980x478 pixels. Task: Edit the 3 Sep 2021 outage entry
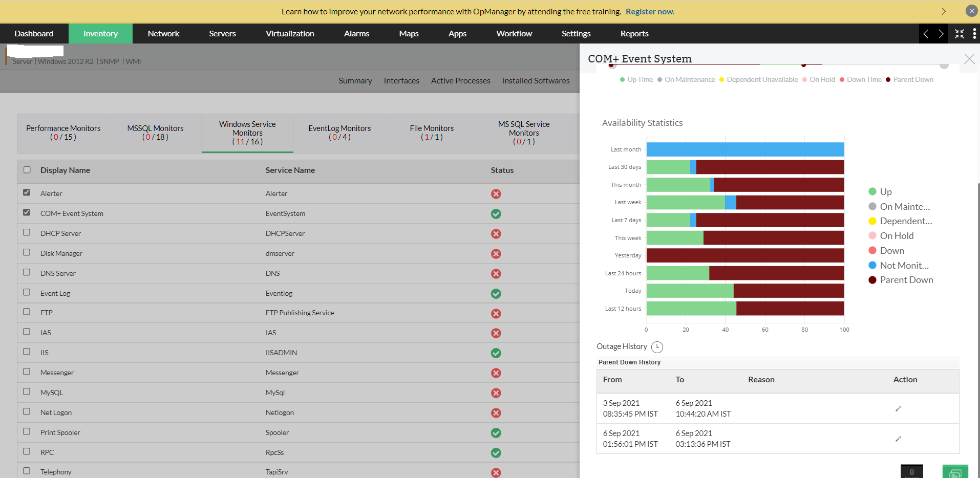(x=898, y=409)
